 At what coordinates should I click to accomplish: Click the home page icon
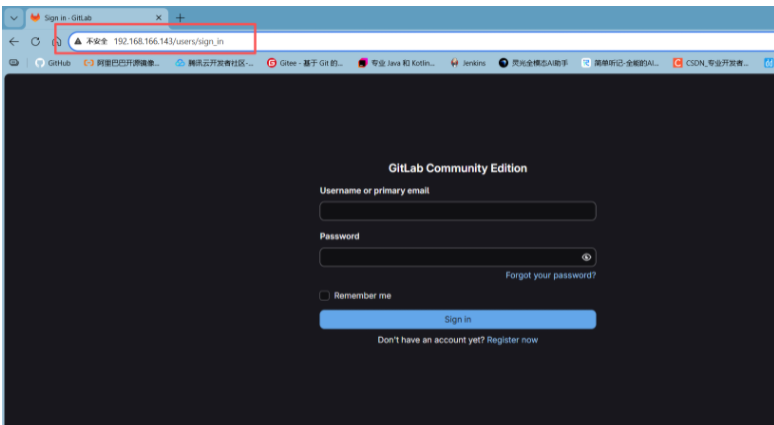click(x=57, y=41)
